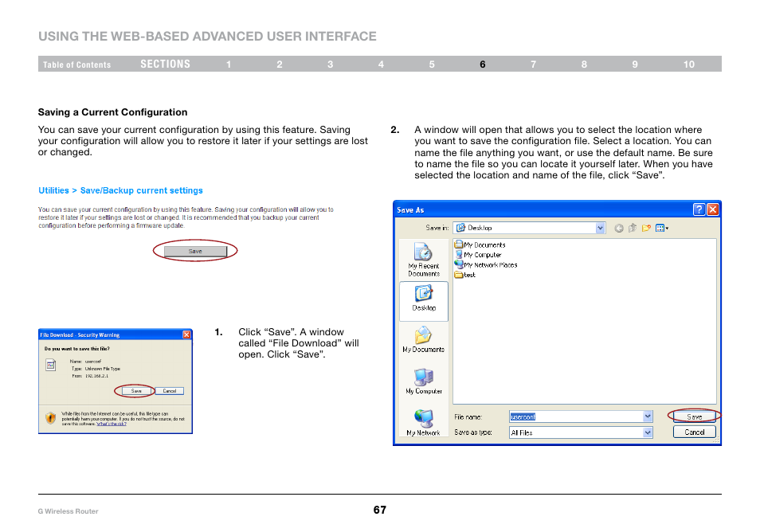Close the Save As dialog

(x=712, y=209)
